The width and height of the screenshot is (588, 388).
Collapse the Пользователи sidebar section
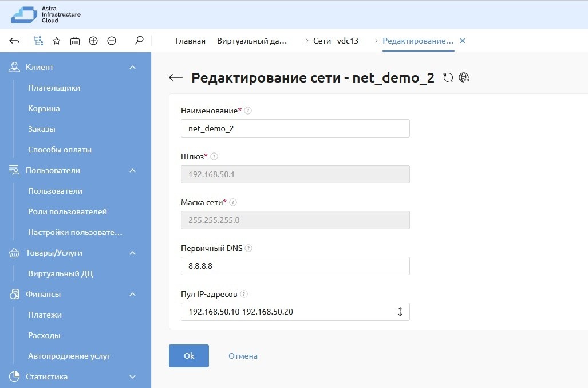click(132, 171)
